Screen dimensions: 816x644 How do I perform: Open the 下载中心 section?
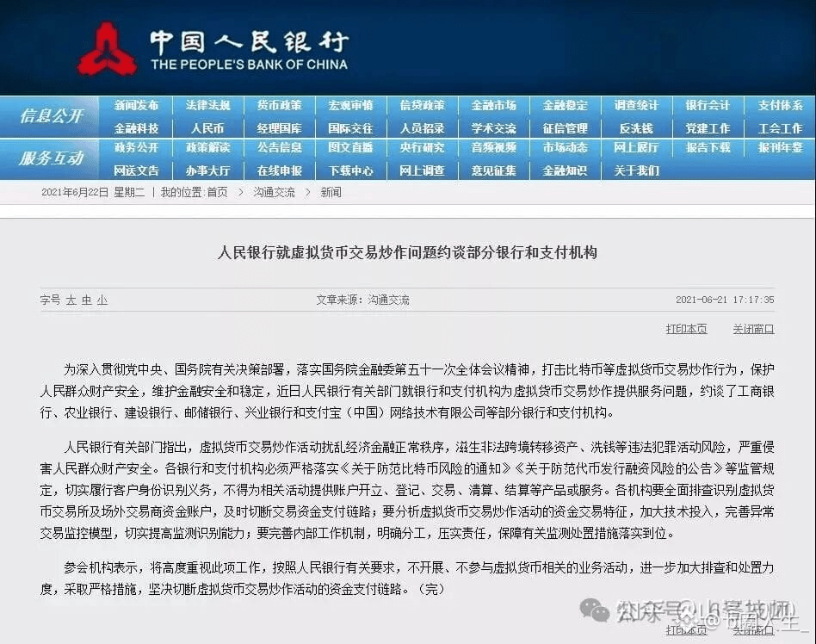click(350, 170)
